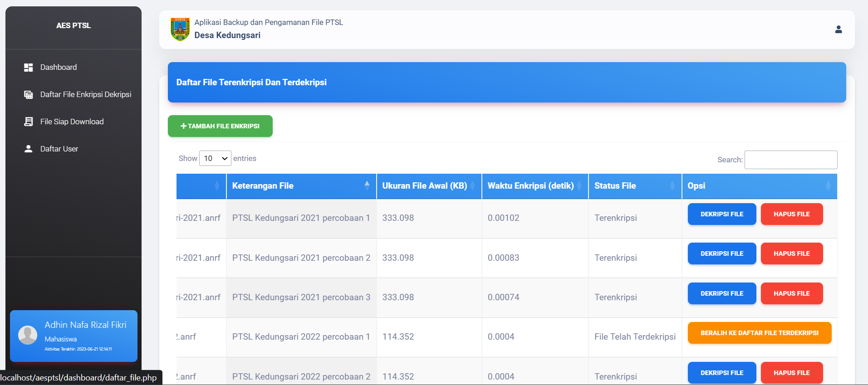Image resolution: width=868 pixels, height=385 pixels.
Task: Click Dekripsi File for 2021 percobaan 1
Action: pyautogui.click(x=721, y=214)
